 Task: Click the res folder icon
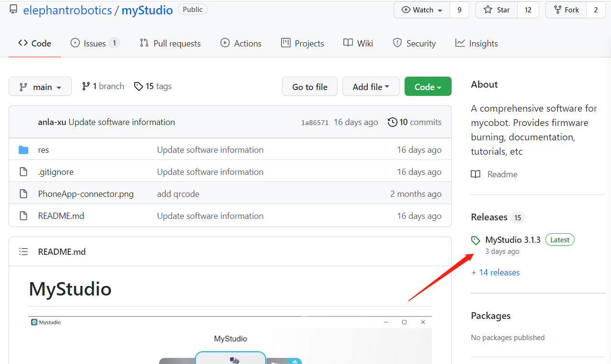coord(23,150)
